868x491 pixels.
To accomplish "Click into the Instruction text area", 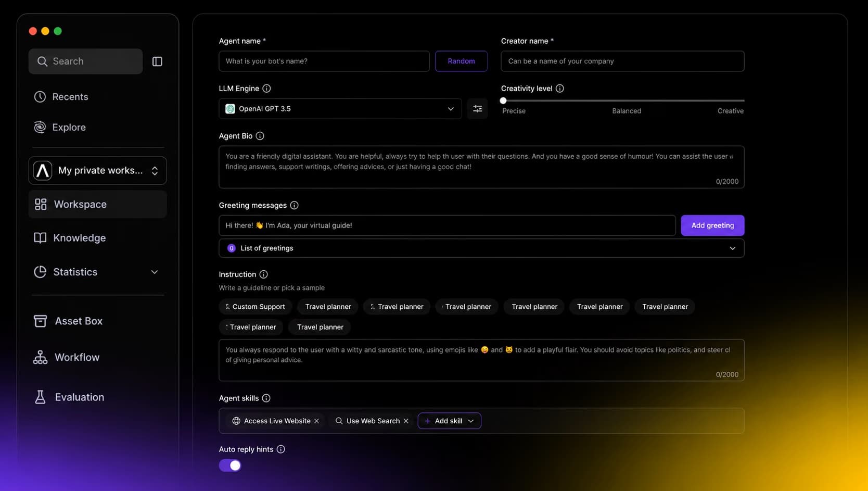I will (481, 360).
